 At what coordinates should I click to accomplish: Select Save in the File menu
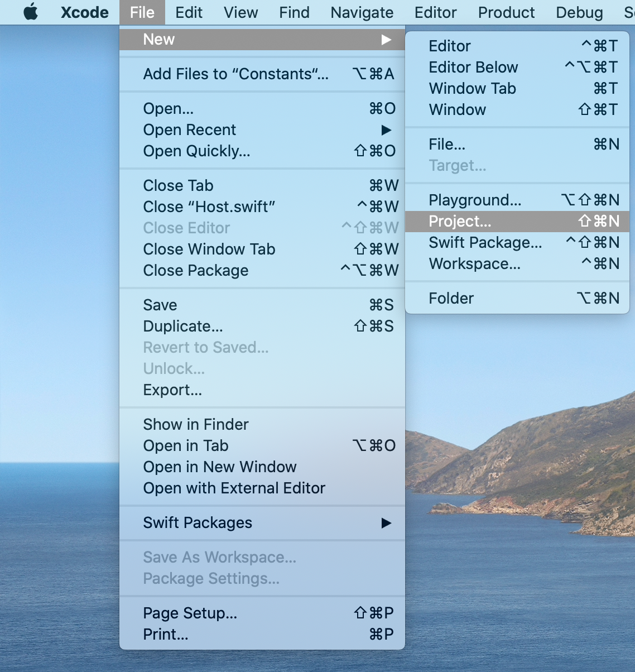[262, 305]
